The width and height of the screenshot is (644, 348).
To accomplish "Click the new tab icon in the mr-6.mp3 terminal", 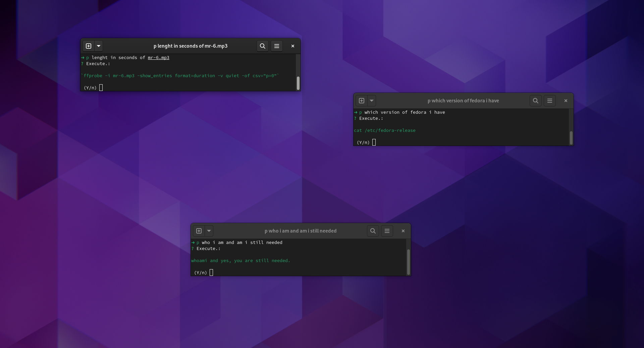I will (x=88, y=46).
